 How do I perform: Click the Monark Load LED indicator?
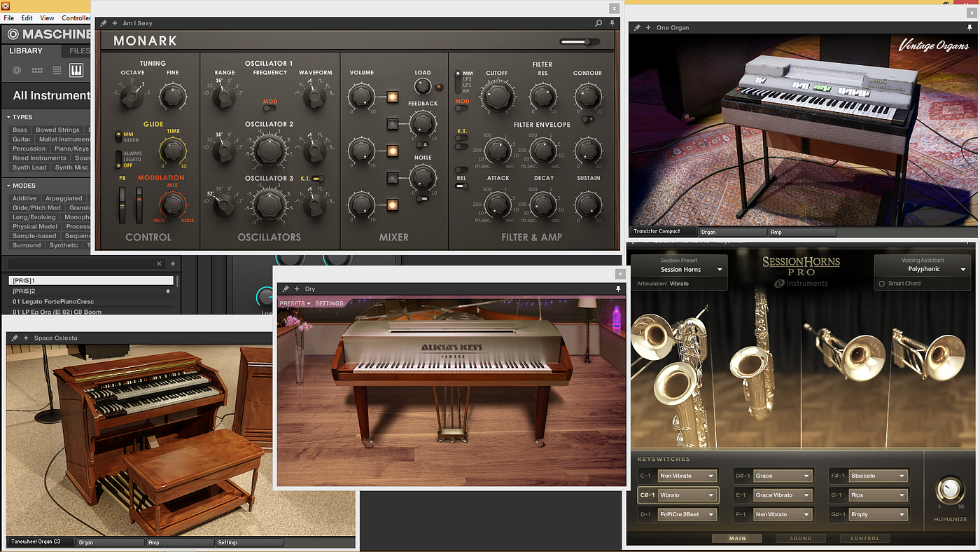(439, 87)
